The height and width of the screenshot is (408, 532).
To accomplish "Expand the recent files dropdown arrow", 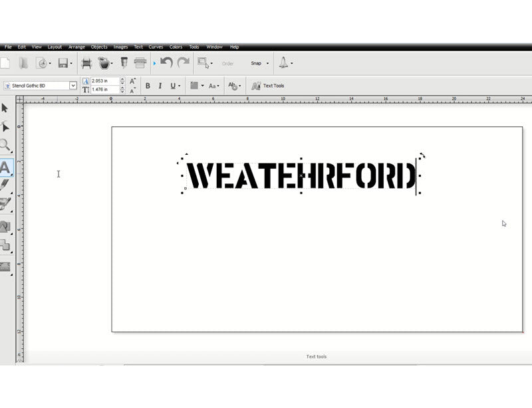I will pyautogui.click(x=51, y=63).
